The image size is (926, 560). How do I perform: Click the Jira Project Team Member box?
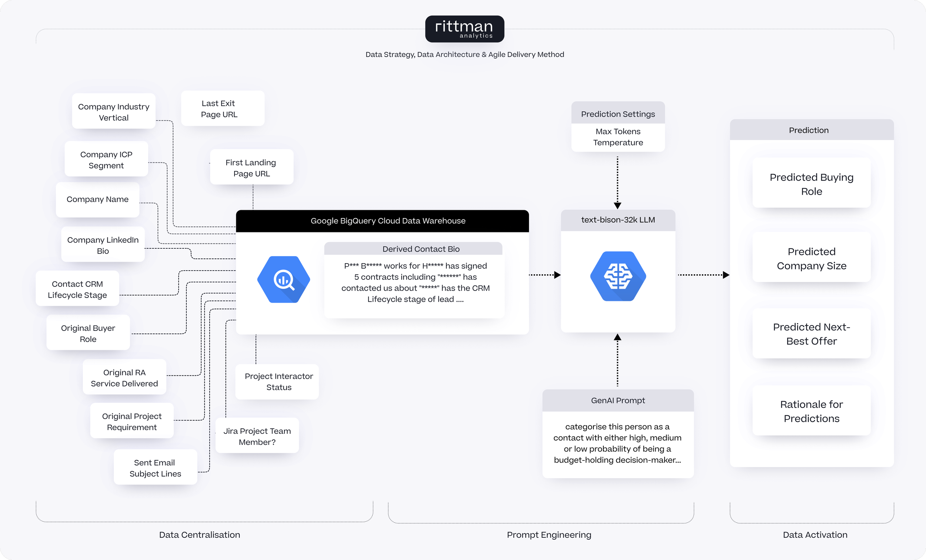(257, 436)
